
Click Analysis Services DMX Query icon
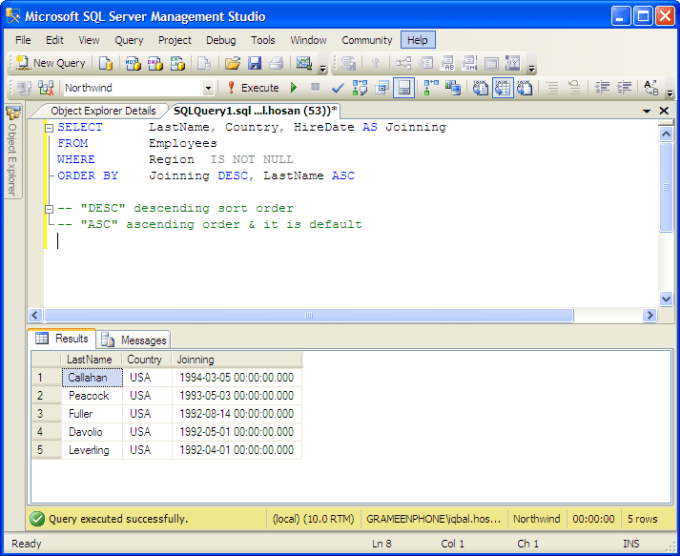tap(155, 63)
